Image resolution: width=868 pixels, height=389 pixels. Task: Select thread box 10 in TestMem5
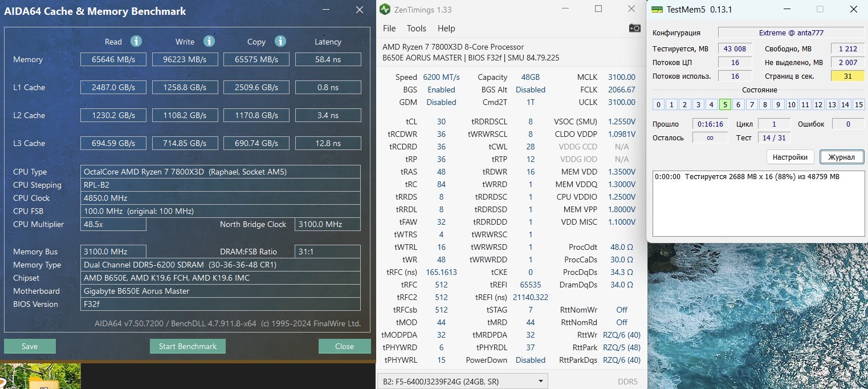(792, 104)
